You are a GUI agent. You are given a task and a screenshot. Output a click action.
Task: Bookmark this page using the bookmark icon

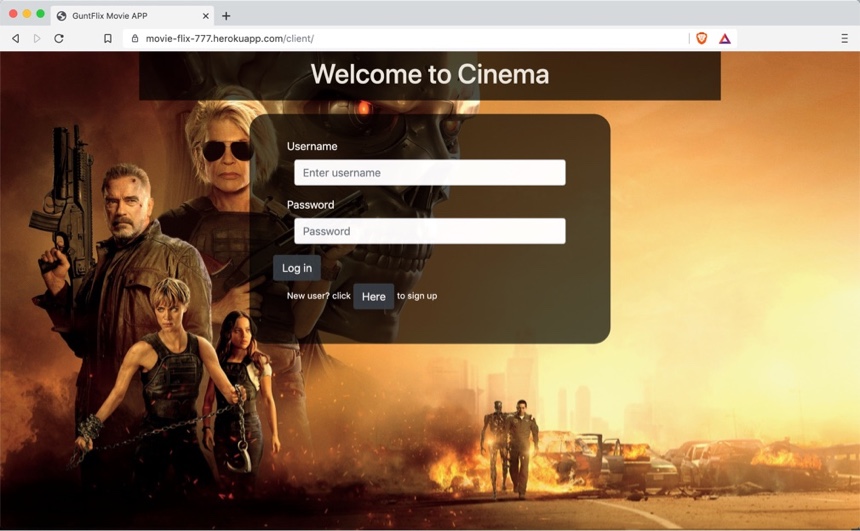(x=108, y=38)
